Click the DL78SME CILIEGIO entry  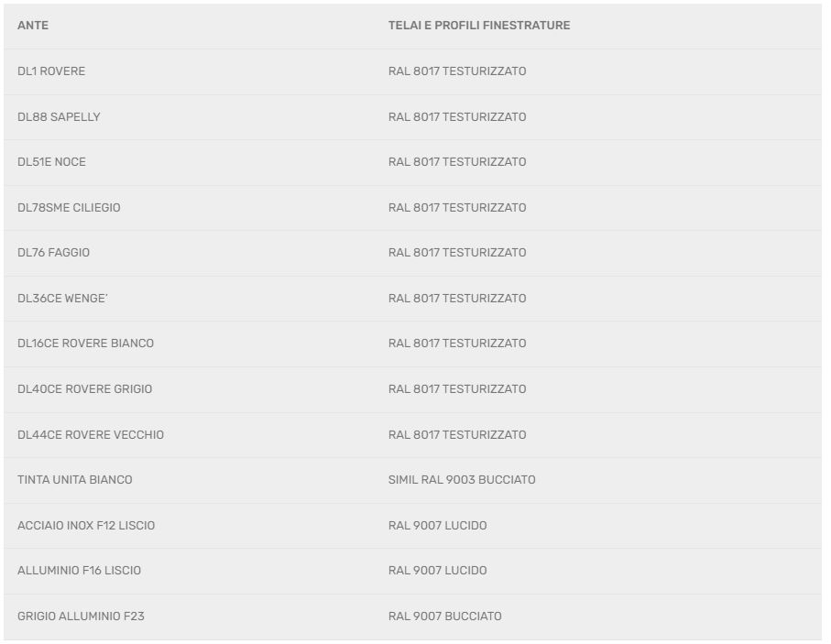(x=69, y=208)
